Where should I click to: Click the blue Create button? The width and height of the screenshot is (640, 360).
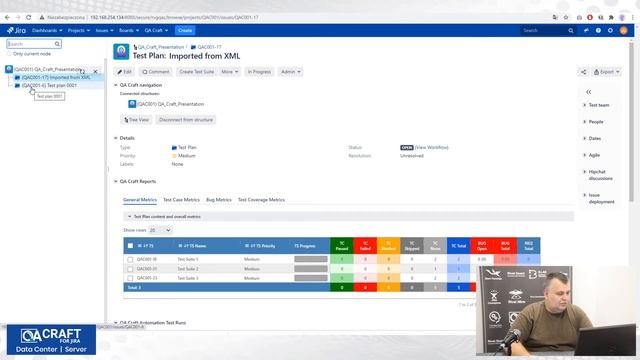click(x=185, y=31)
